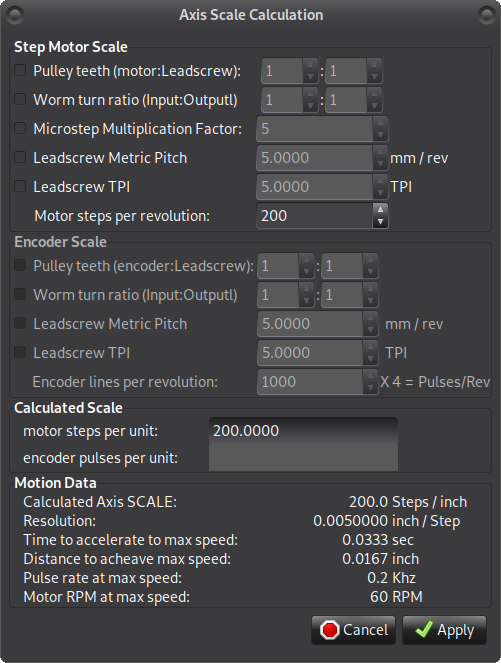This screenshot has width=501, height=663.
Task: Click the Microstep Multiplication Factor value field
Action: point(314,129)
